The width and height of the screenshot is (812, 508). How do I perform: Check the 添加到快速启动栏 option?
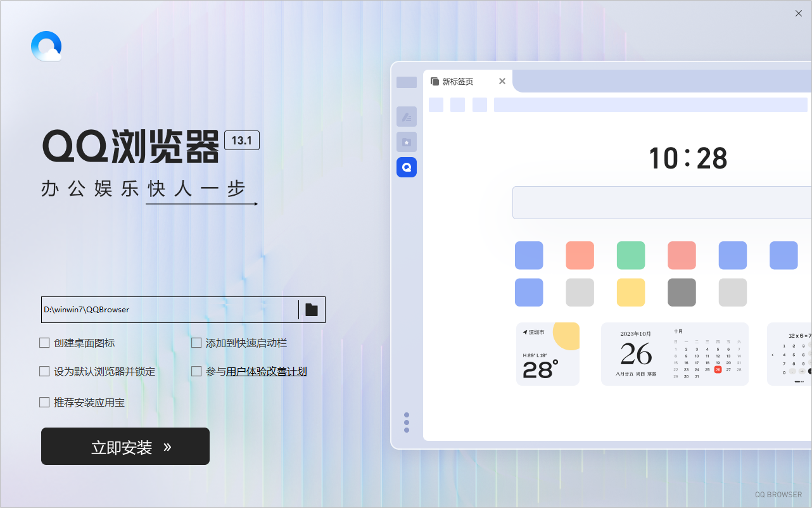click(x=196, y=342)
